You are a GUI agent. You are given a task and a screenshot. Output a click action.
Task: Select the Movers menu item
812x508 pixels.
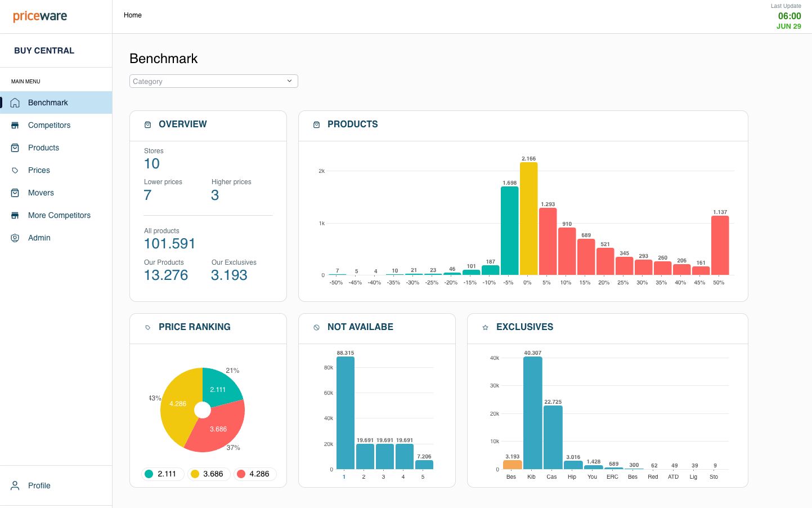coord(56,193)
